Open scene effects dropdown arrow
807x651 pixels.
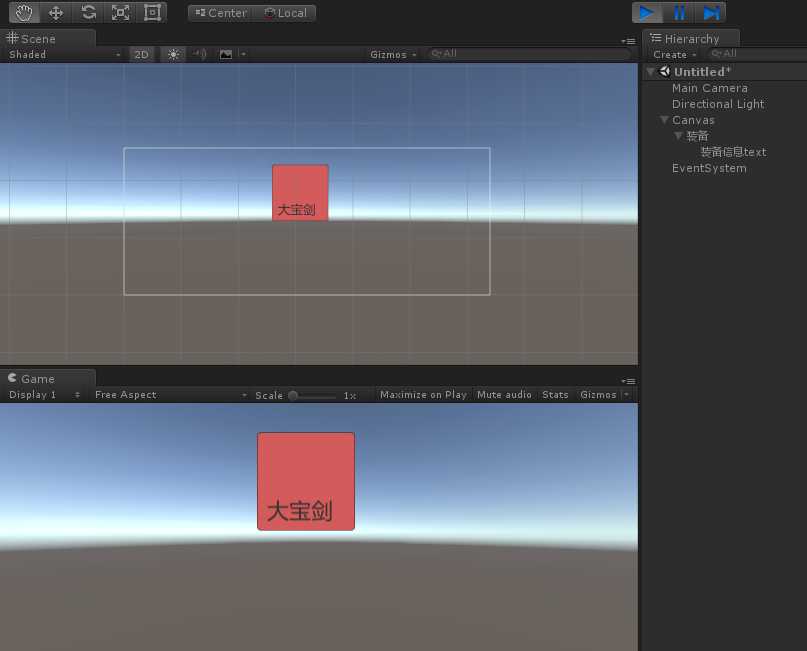pos(243,54)
